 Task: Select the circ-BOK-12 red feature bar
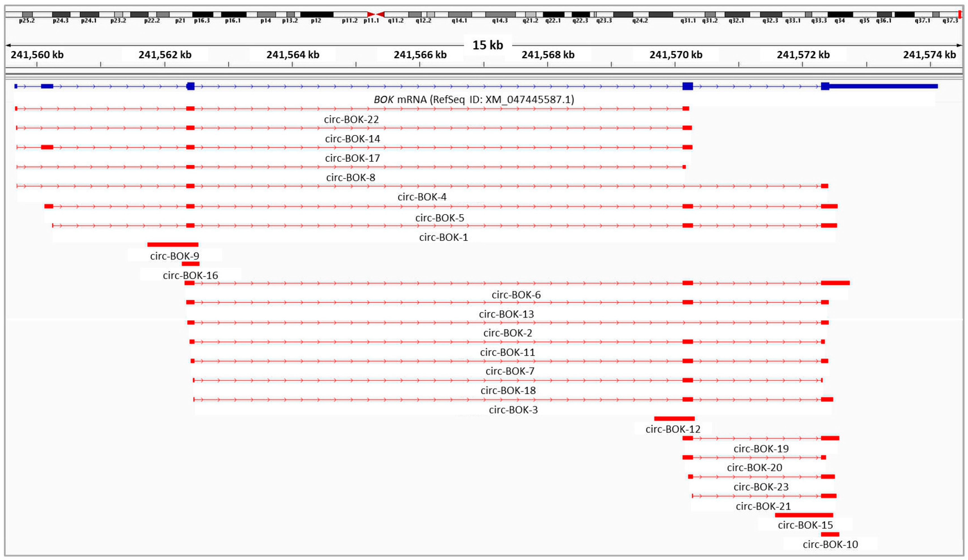[x=674, y=418]
